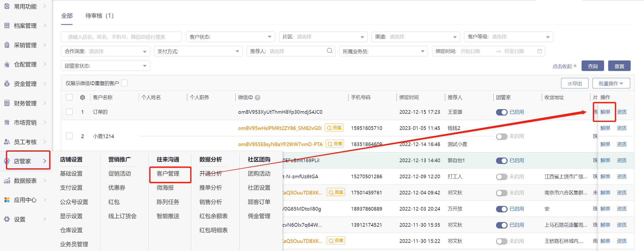Expand the 批量操作 dropdown
Screen dimensions: 644x251
point(611,83)
